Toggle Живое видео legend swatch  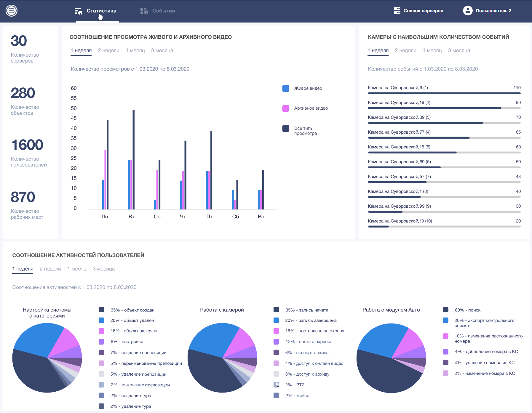tap(285, 88)
